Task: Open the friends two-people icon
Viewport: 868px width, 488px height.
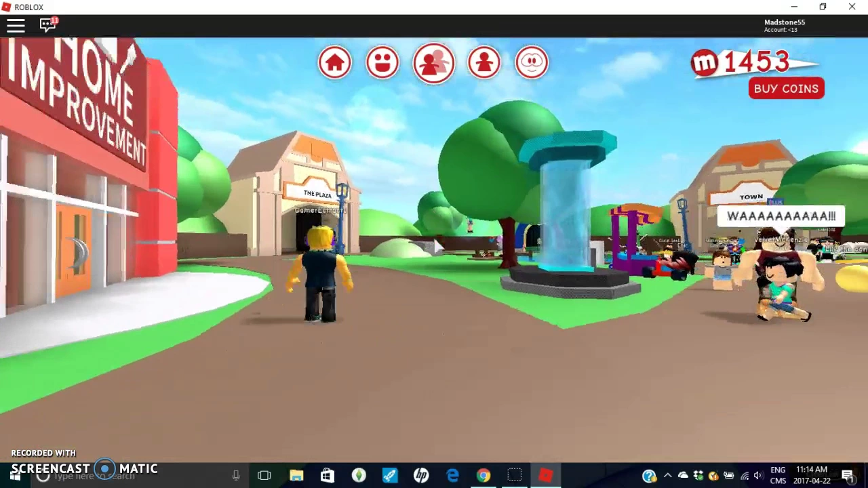Action: pyautogui.click(x=434, y=63)
